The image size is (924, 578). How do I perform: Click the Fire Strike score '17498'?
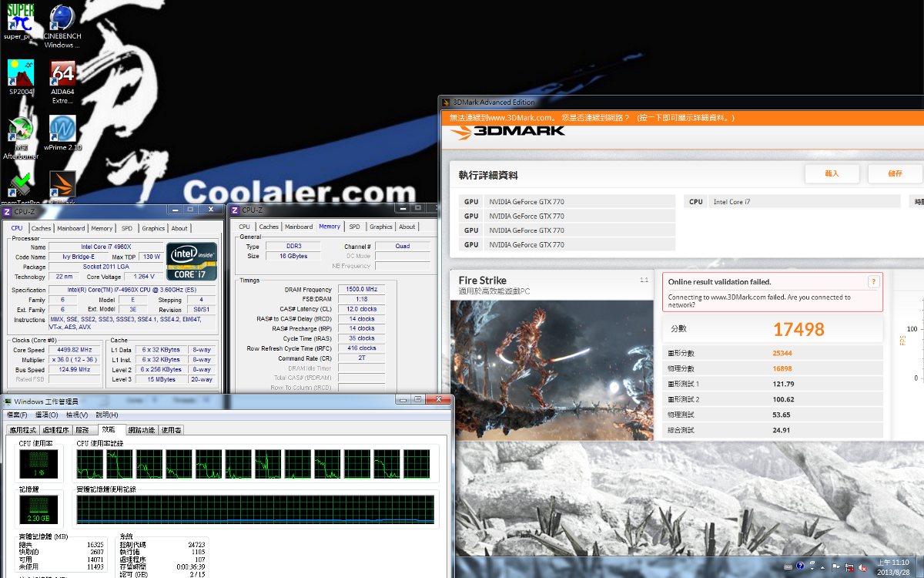(x=798, y=330)
